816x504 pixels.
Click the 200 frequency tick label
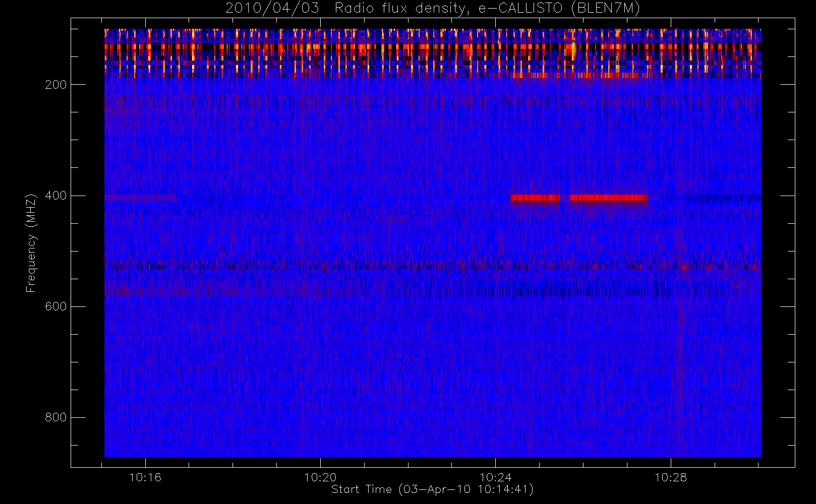(55, 85)
